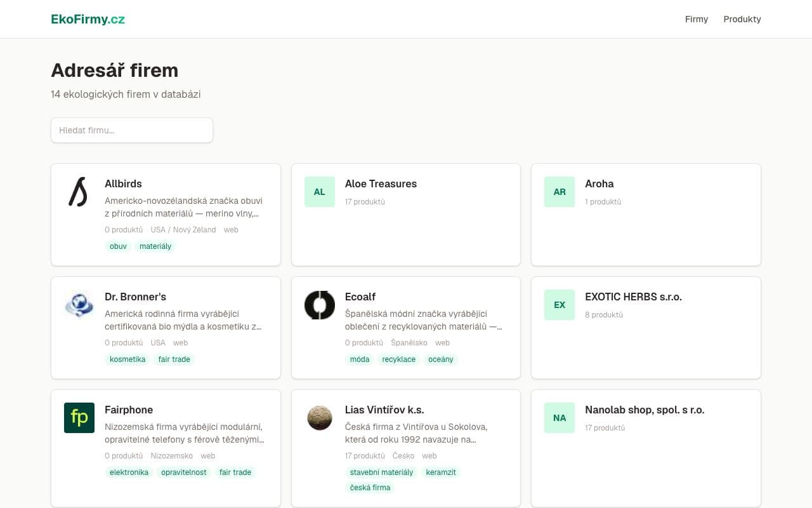Select the stavební materiály tag

[x=381, y=472]
